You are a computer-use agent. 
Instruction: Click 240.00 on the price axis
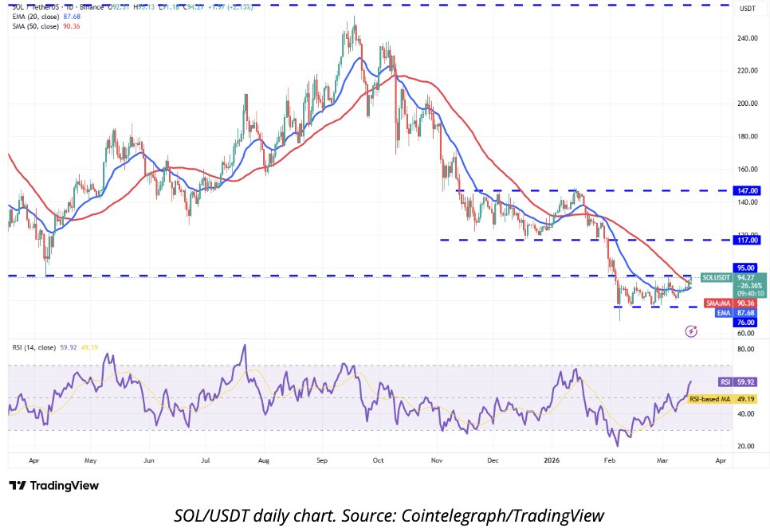(x=748, y=38)
